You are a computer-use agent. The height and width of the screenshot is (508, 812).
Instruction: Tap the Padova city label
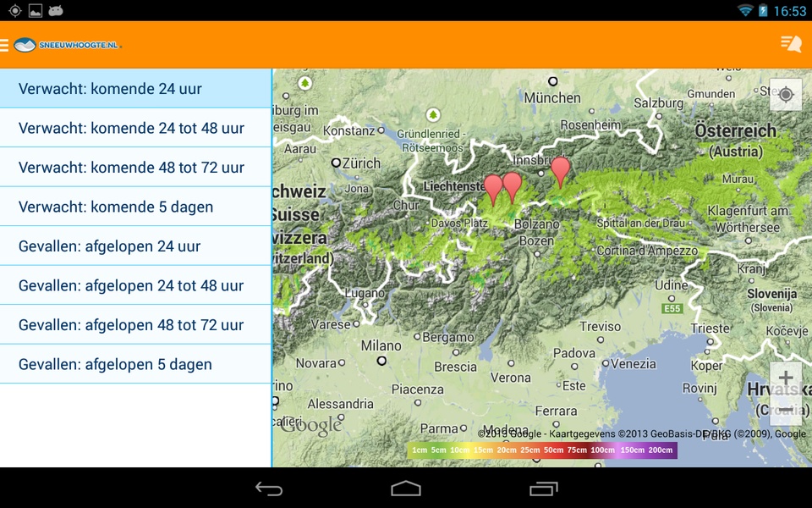pyautogui.click(x=574, y=353)
